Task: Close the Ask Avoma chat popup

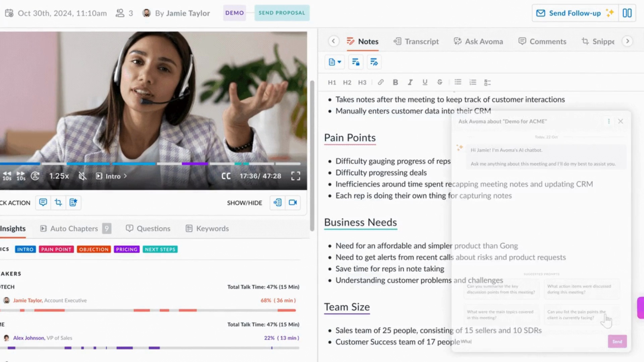Action: [x=621, y=121]
